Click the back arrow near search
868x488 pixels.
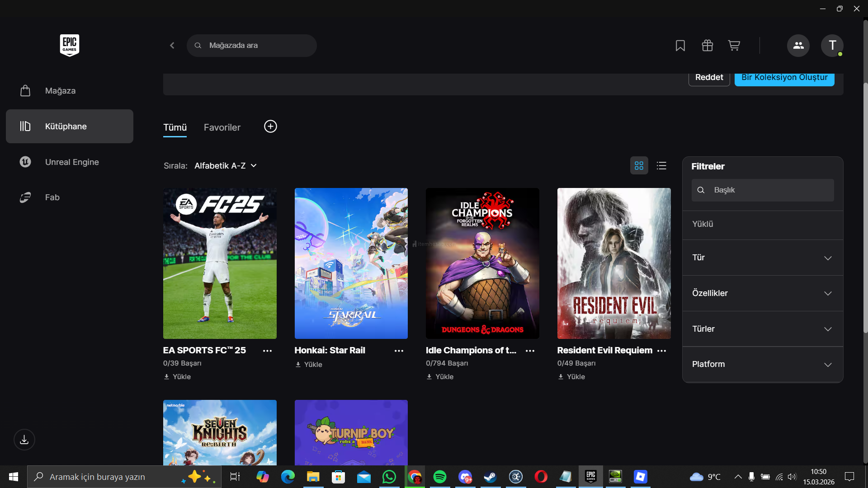tap(172, 46)
